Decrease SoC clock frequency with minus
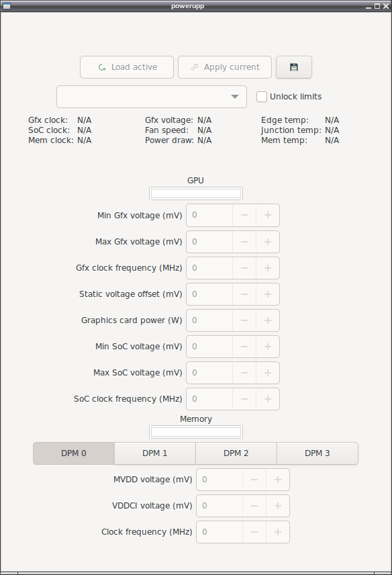Screen dimensions: 392x575 (244, 399)
